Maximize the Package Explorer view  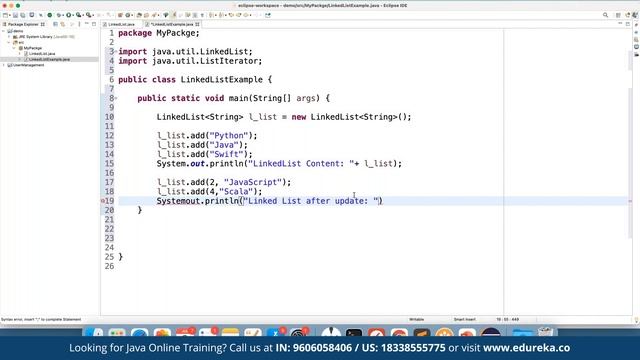pos(94,24)
